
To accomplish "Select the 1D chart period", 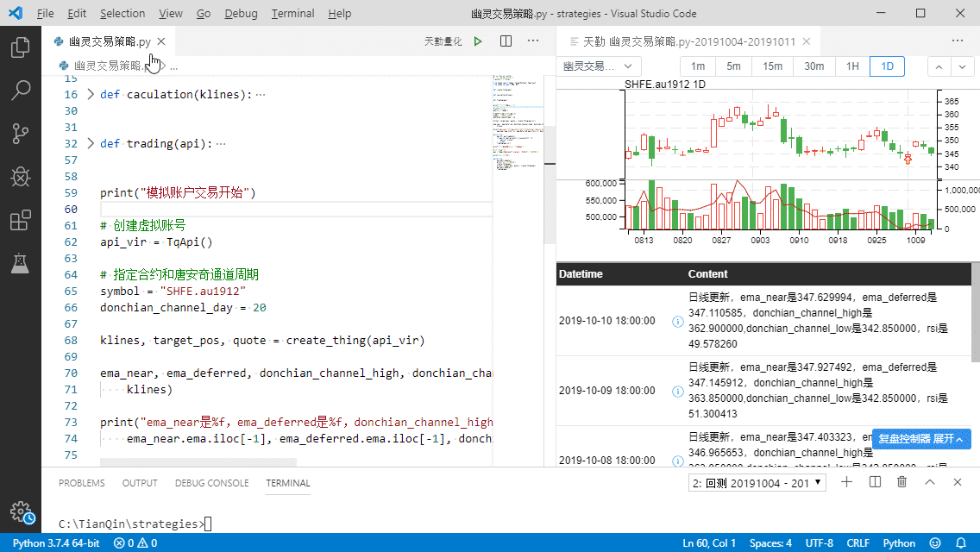I will 887,66.
